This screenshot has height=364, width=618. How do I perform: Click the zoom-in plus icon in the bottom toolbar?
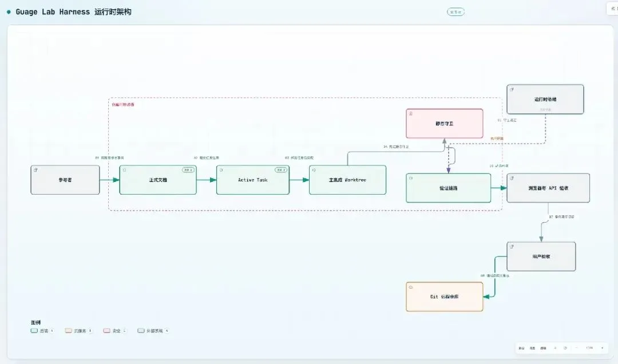[602, 348]
